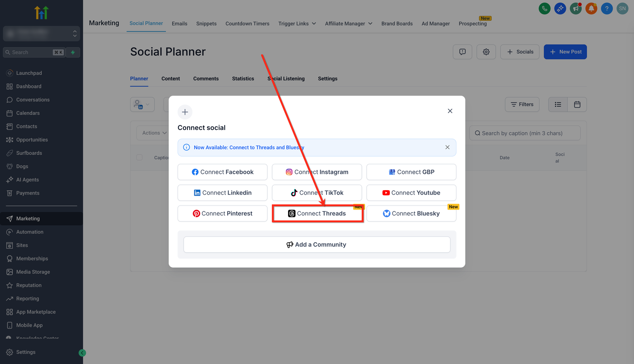Expand the account switcher dropdown
Screen dimensions: 634x364
pos(41,34)
